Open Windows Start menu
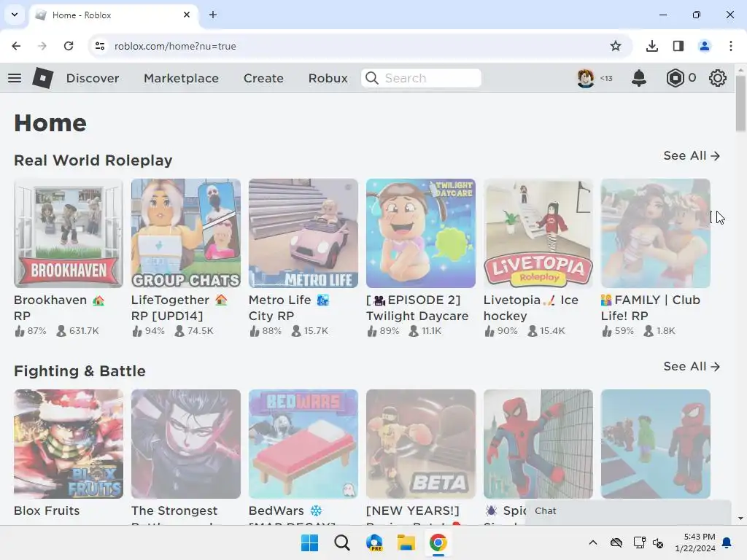The height and width of the screenshot is (560, 747). coord(309,542)
